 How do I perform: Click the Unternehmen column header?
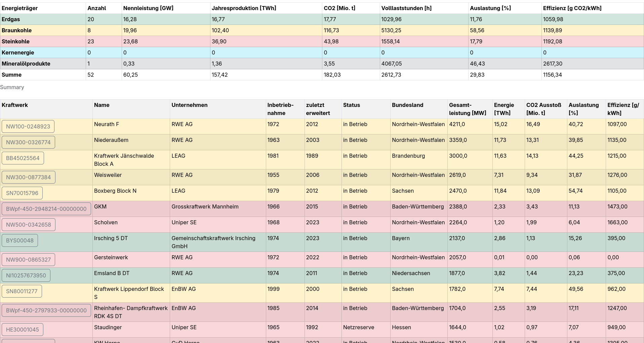coord(190,105)
